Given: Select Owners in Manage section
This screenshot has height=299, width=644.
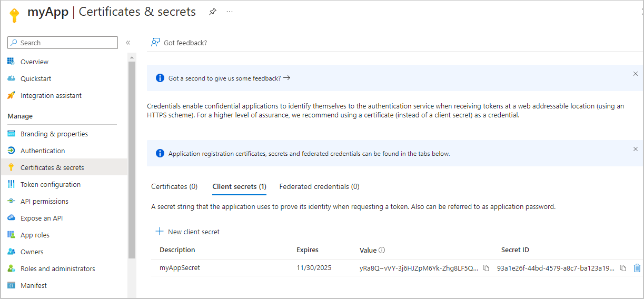Looking at the screenshot, I should coord(32,252).
